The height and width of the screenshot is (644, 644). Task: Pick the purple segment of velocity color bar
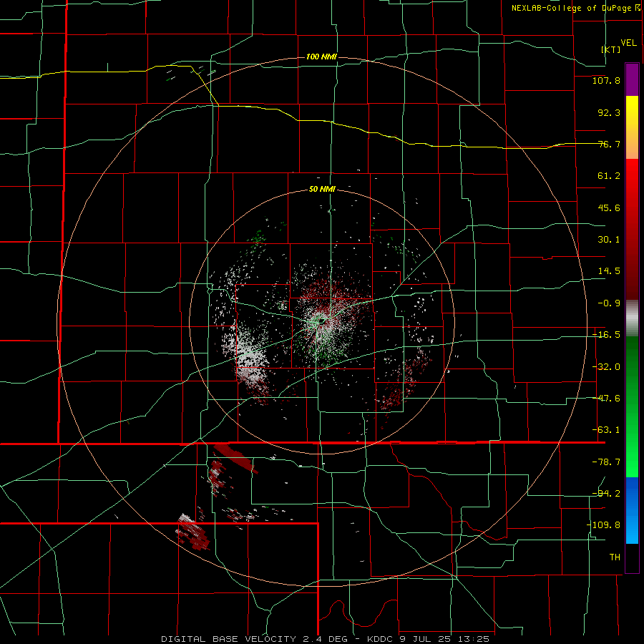(632, 79)
